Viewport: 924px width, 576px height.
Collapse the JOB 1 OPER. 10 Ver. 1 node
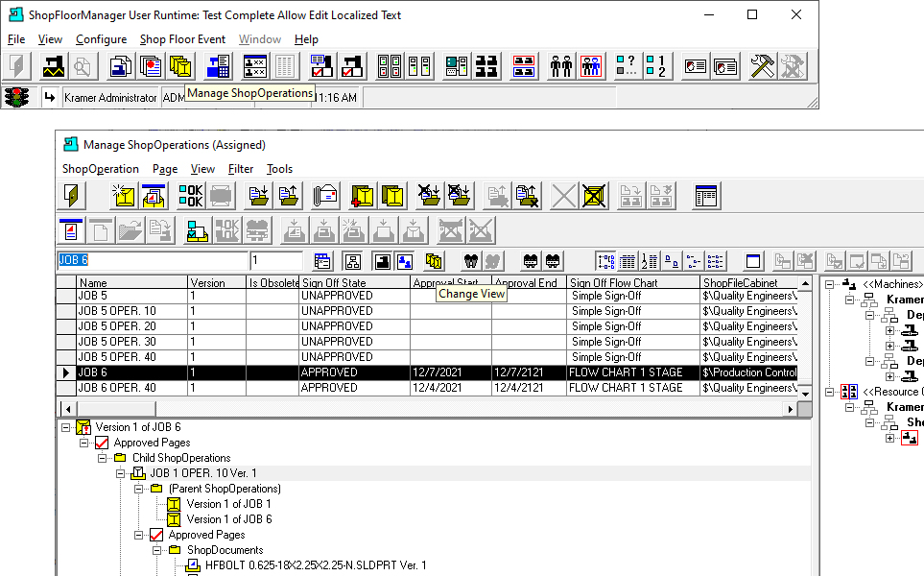tap(121, 473)
